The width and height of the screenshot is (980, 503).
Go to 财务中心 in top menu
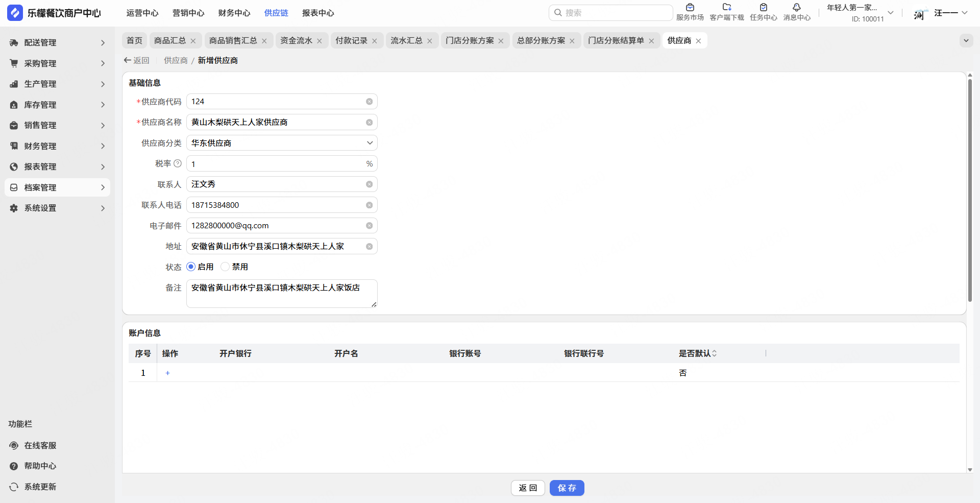[234, 13]
